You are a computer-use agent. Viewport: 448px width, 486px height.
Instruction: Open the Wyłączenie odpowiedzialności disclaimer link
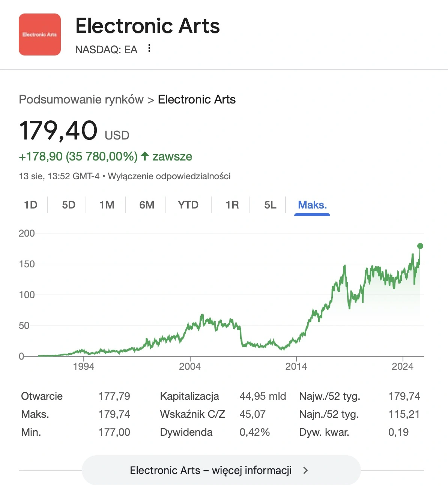click(x=169, y=176)
